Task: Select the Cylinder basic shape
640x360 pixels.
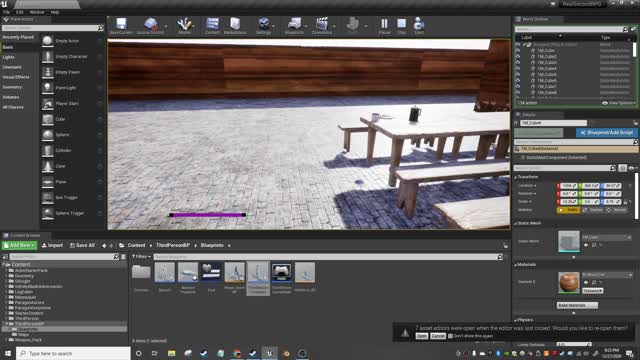Action: 72,150
